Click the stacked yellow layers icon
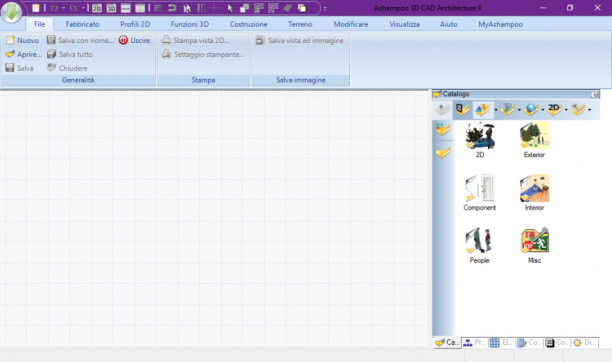This screenshot has width=612, height=362. (x=302, y=8)
